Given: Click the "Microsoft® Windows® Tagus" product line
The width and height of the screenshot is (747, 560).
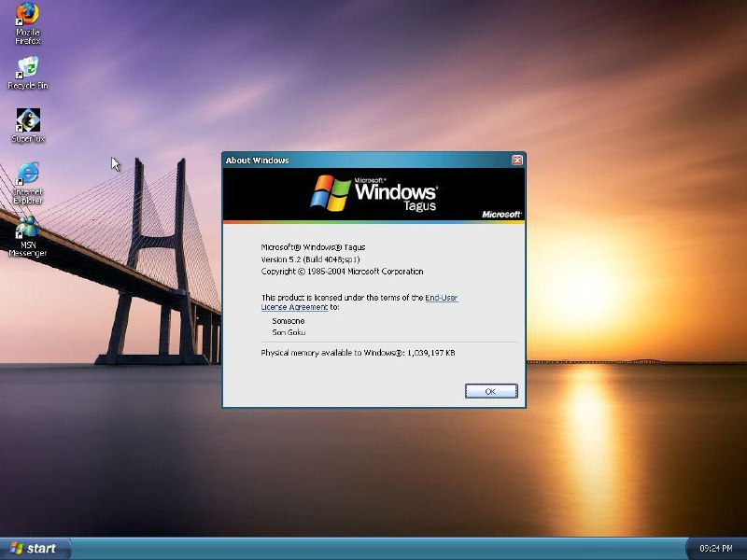Looking at the screenshot, I should coord(313,247).
